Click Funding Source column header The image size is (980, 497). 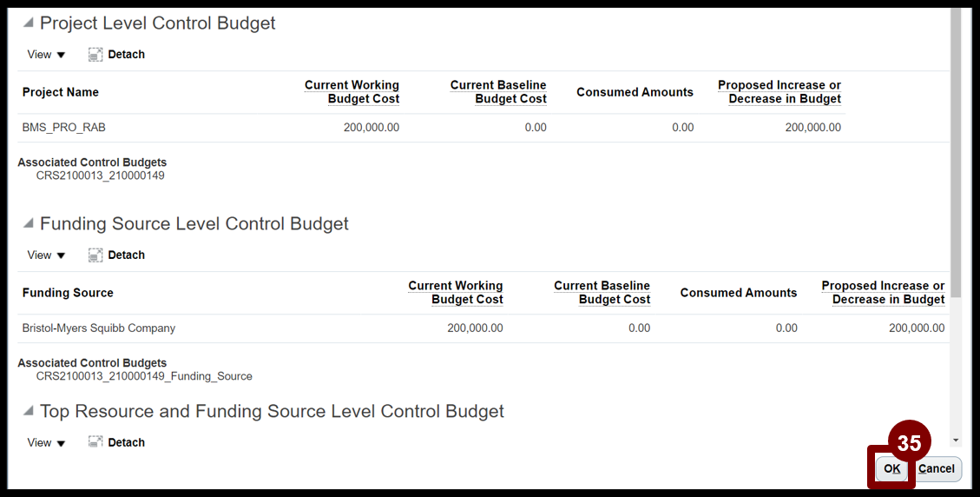coord(68,293)
